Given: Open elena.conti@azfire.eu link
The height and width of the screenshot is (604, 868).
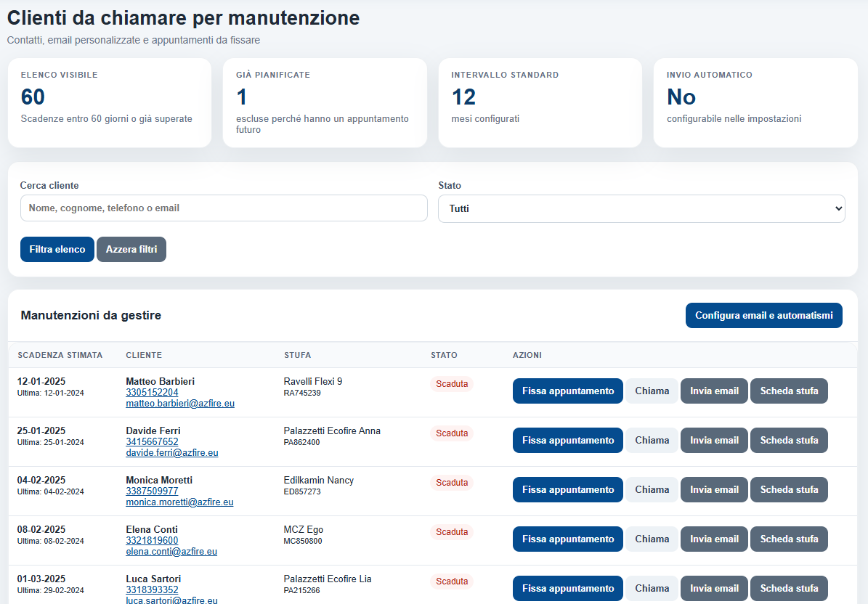Looking at the screenshot, I should click(171, 552).
